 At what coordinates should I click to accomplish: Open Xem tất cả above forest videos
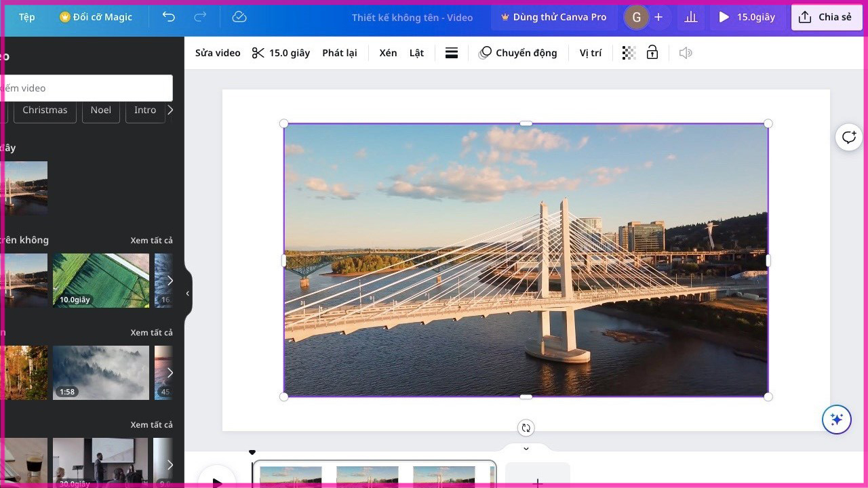(151, 332)
